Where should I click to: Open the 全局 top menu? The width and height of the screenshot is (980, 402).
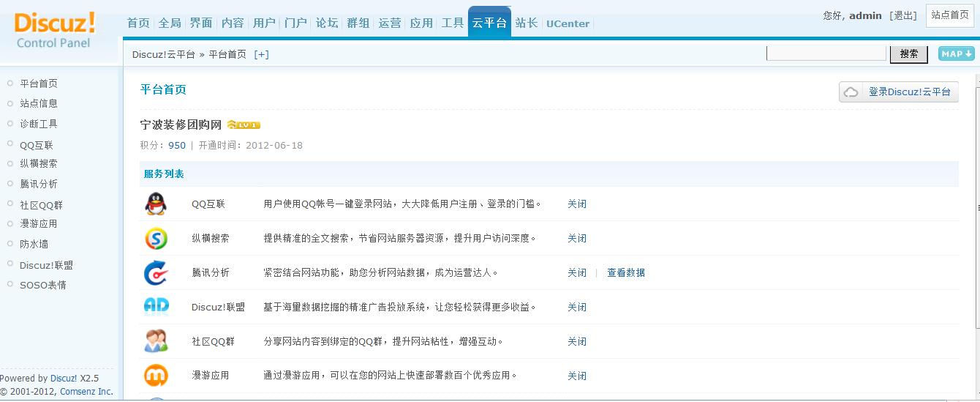tap(170, 23)
